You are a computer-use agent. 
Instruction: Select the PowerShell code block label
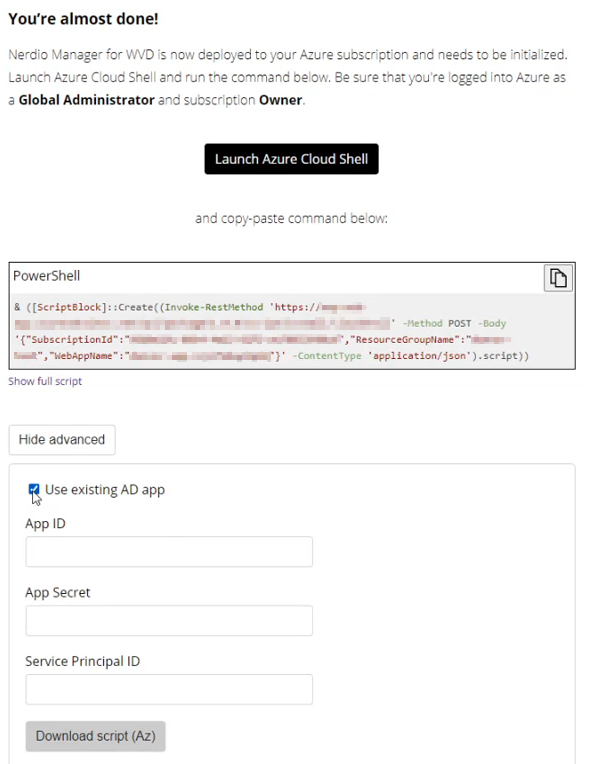click(46, 276)
